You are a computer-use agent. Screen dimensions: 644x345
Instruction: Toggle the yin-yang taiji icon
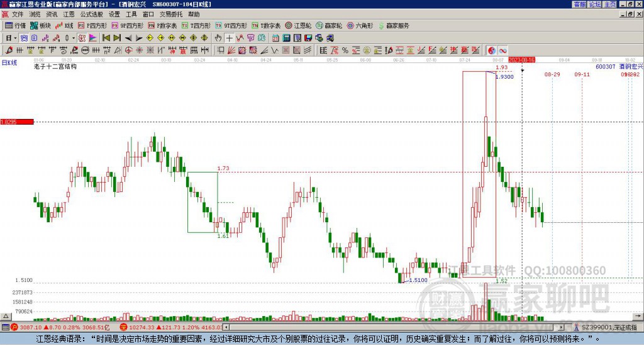491,50
